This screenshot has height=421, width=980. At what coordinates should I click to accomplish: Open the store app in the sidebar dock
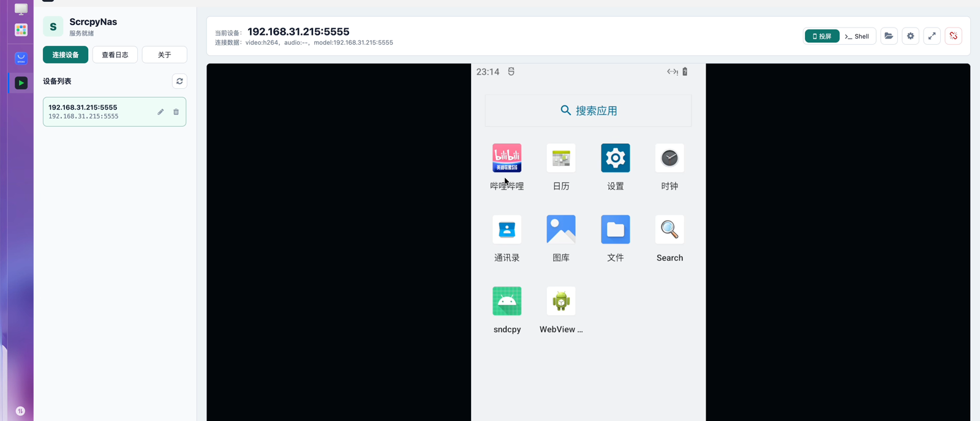coord(21,58)
